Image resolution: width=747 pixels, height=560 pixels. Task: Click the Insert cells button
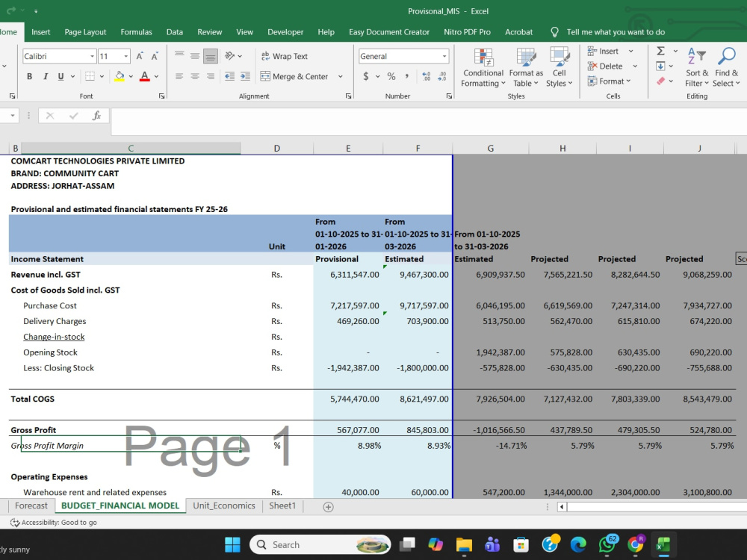tap(603, 51)
